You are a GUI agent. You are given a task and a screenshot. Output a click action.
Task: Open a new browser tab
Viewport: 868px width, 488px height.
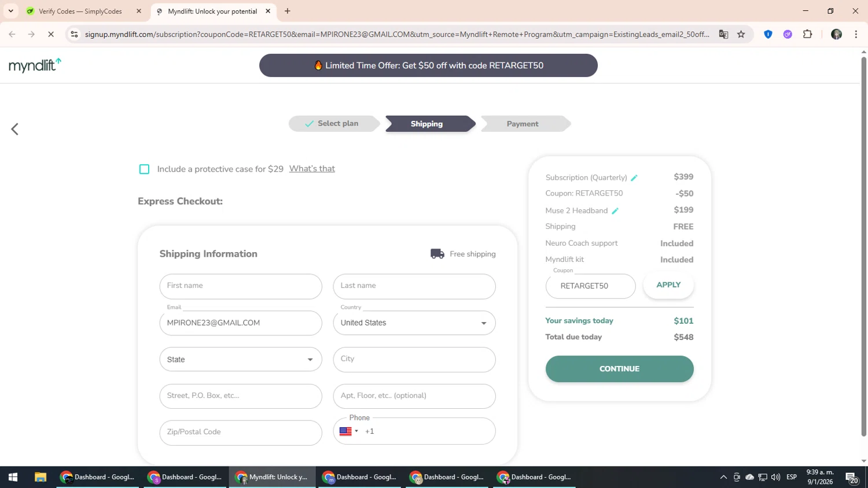tap(288, 11)
